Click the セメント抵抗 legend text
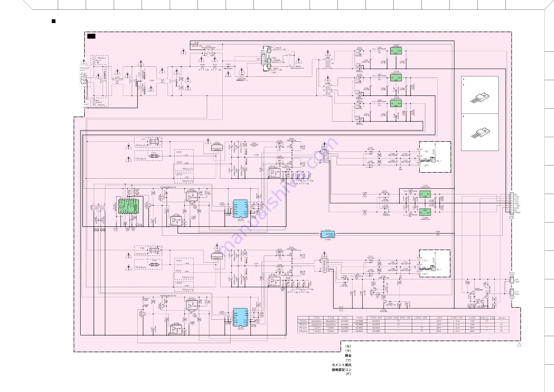The height and width of the screenshot is (392, 554). (x=342, y=365)
